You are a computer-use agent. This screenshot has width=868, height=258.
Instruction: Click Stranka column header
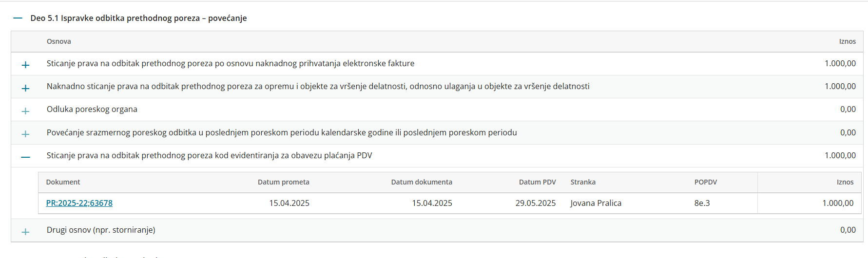coord(583,182)
